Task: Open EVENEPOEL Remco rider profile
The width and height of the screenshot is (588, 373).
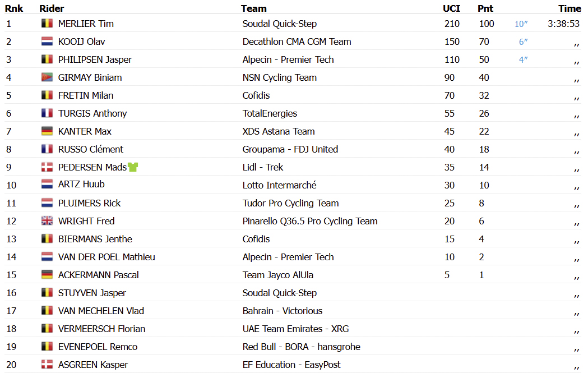Action: [x=98, y=347]
